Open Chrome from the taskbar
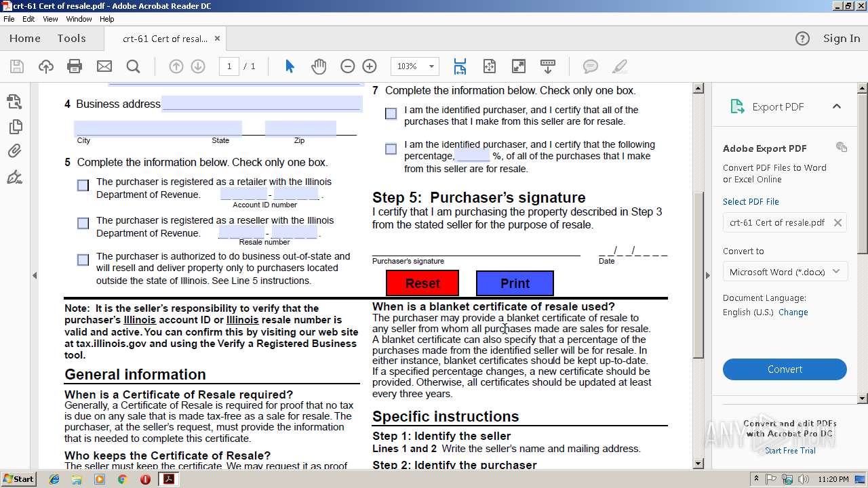The width and height of the screenshot is (868, 488). pyautogui.click(x=122, y=479)
